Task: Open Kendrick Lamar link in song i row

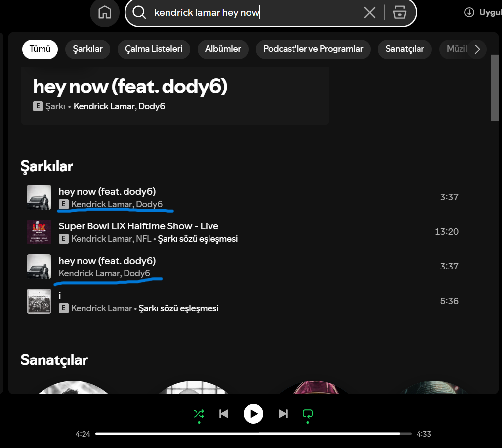Action: (x=101, y=308)
